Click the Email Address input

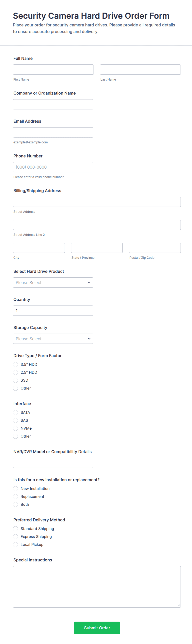click(x=53, y=132)
